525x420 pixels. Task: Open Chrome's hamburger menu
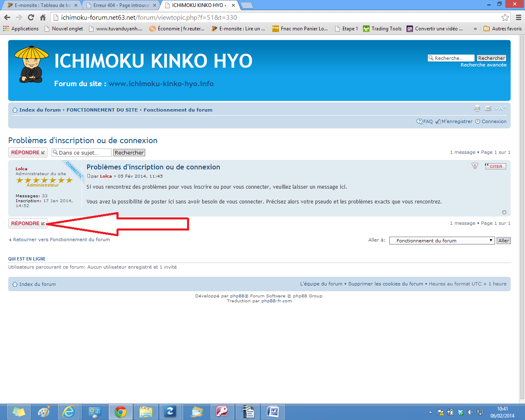[518, 17]
